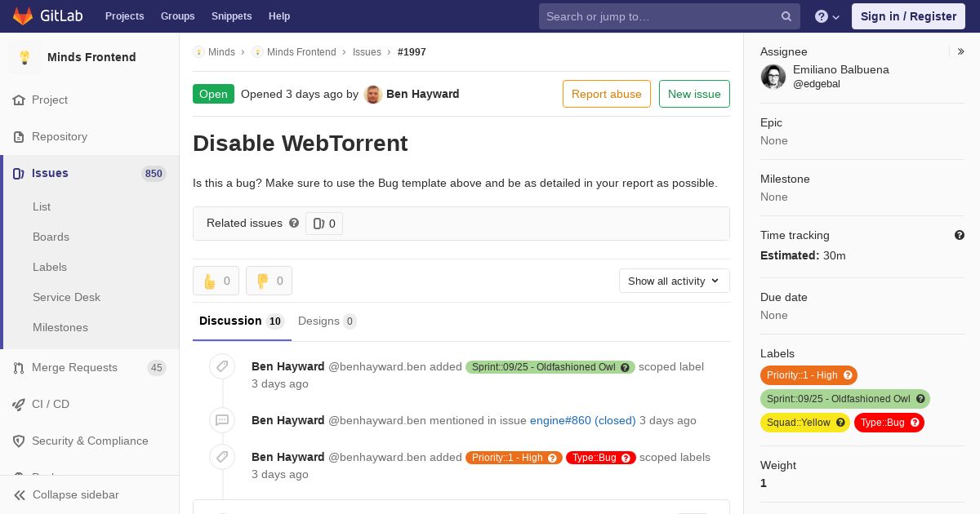This screenshot has height=514, width=980.
Task: Click the GitLab fox logo
Action: (23, 16)
